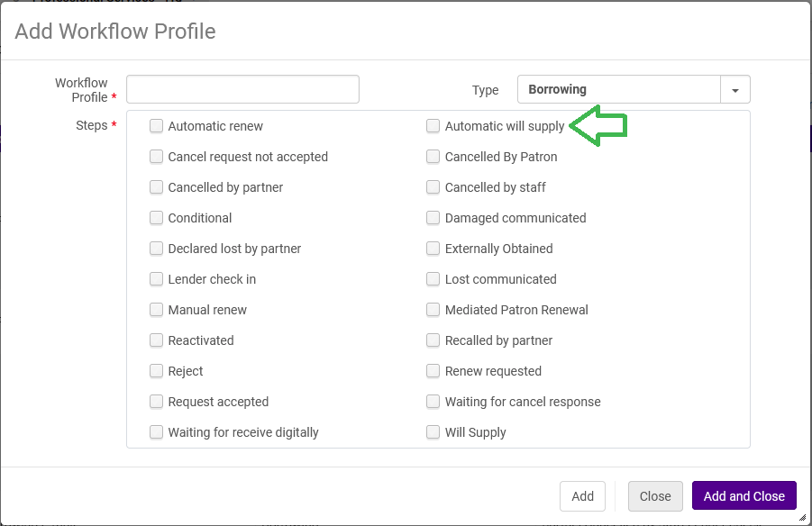This screenshot has width=812, height=526.
Task: Enable the Conditional step checkbox
Action: point(157,218)
